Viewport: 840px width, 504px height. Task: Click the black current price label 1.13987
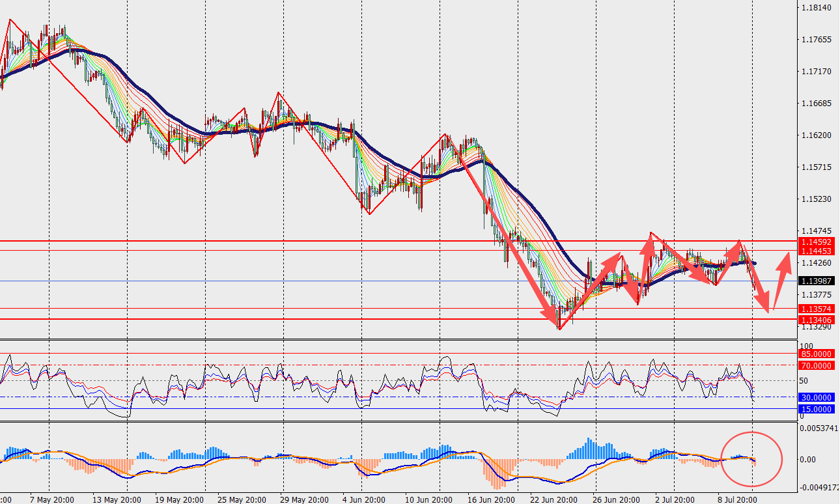(817, 281)
